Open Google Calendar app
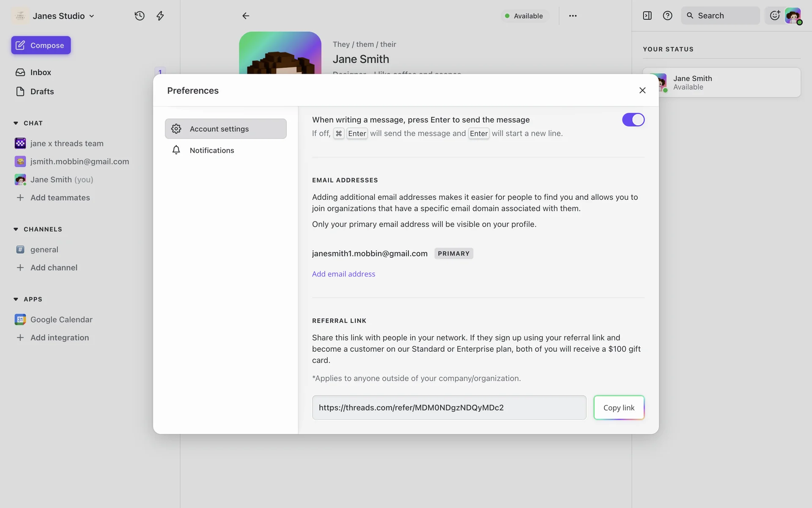Image resolution: width=812 pixels, height=508 pixels. pos(61,320)
